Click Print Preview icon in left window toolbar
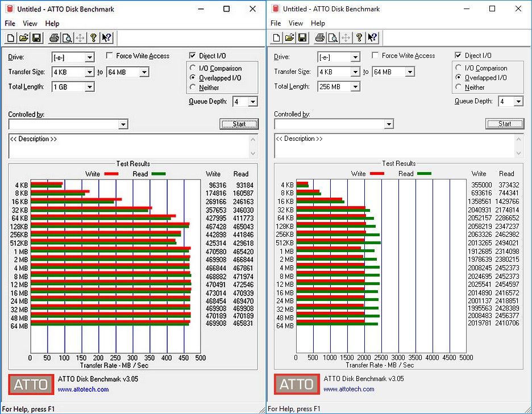 [x=67, y=37]
